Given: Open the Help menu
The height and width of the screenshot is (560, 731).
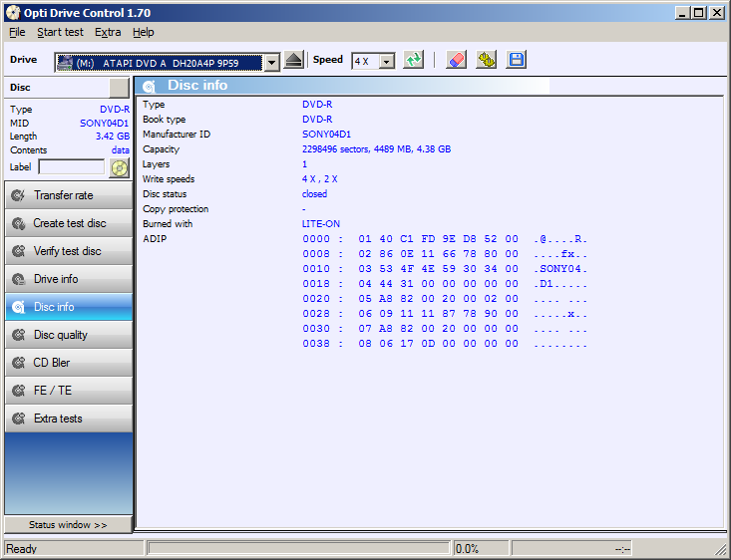Looking at the screenshot, I should [x=144, y=32].
